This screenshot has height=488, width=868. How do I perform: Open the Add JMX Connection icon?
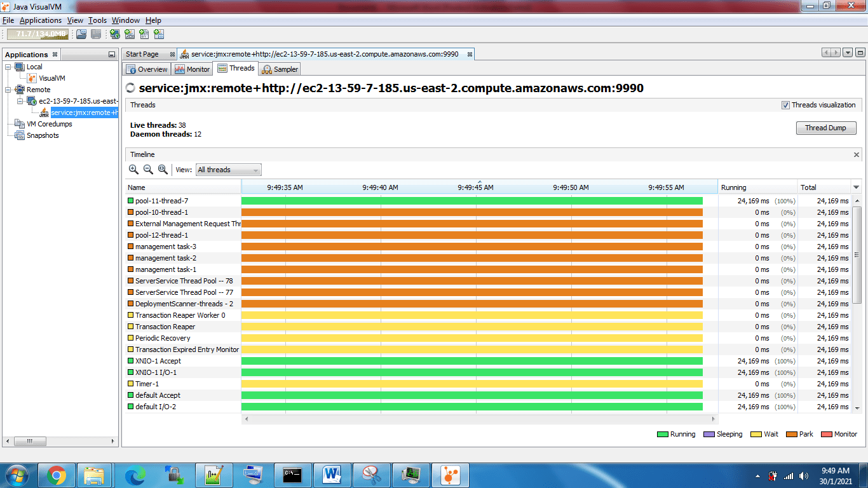point(130,35)
